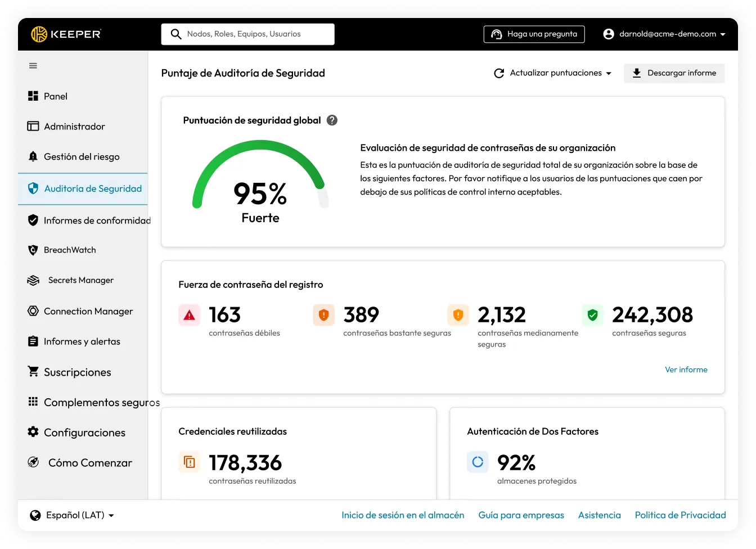Click the Informes y alertas clipboard icon
This screenshot has width=756, height=549.
33,341
